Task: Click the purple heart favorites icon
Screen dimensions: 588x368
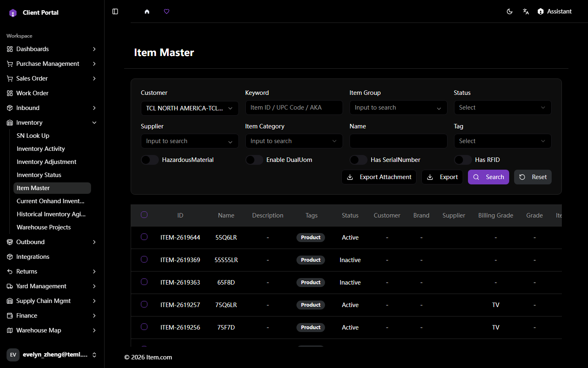Action: (167, 11)
